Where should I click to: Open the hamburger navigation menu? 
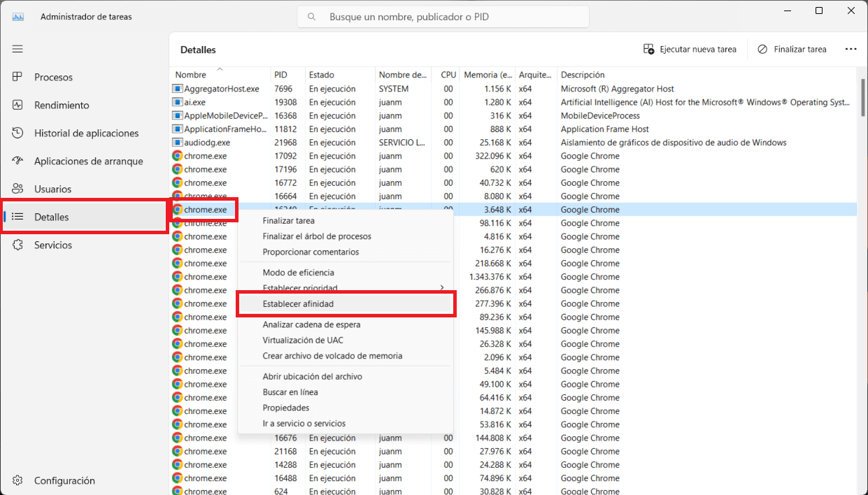pyautogui.click(x=17, y=49)
